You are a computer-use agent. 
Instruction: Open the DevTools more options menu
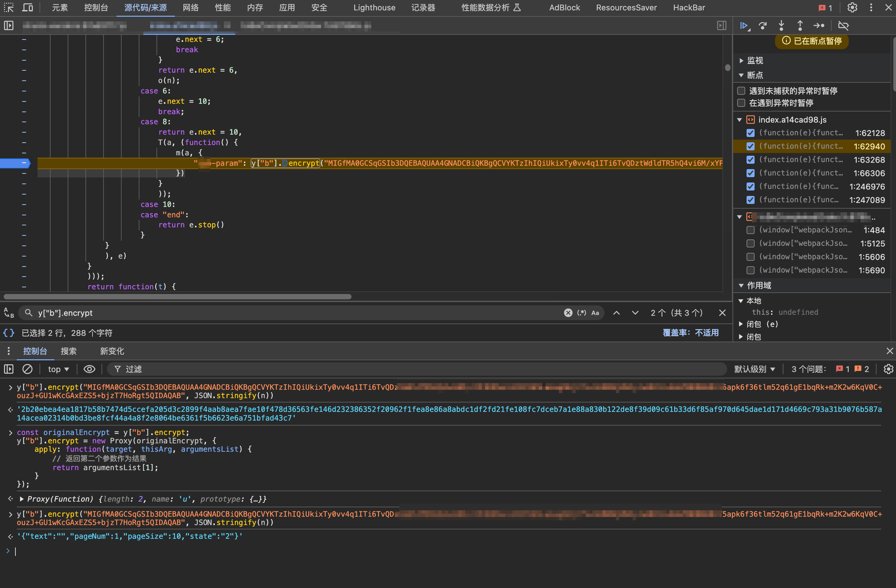click(x=871, y=7)
